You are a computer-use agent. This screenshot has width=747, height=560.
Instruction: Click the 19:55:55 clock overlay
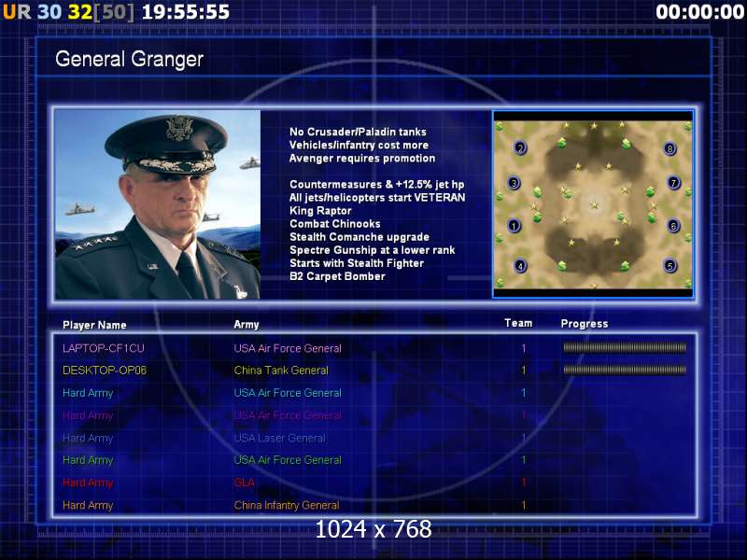186,12
